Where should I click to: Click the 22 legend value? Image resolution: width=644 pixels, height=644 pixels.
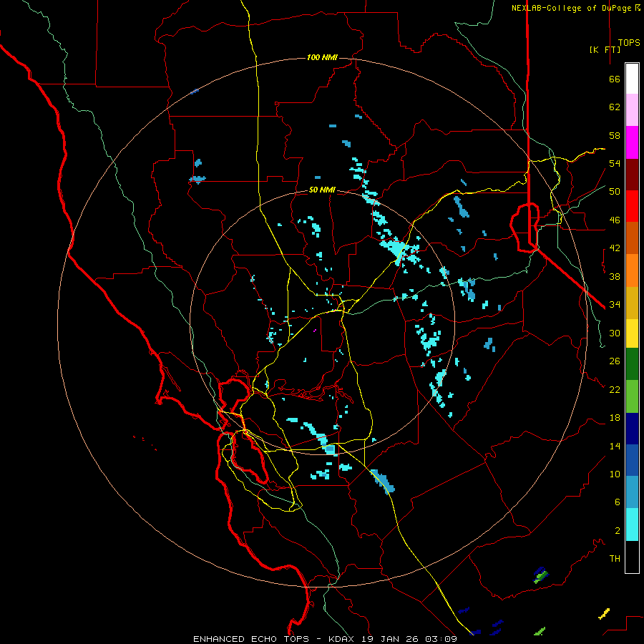click(x=615, y=389)
